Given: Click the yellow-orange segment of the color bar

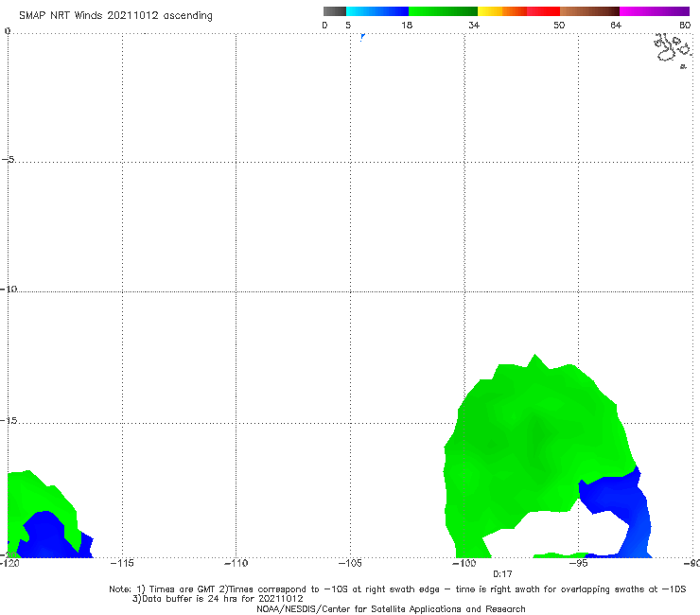Looking at the screenshot, I should tap(502, 11).
